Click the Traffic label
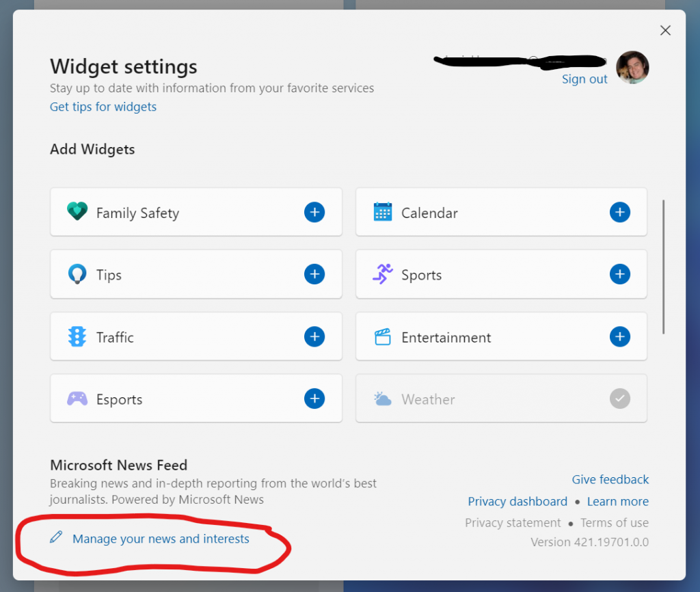Screen dimensions: 700x592 115,338
